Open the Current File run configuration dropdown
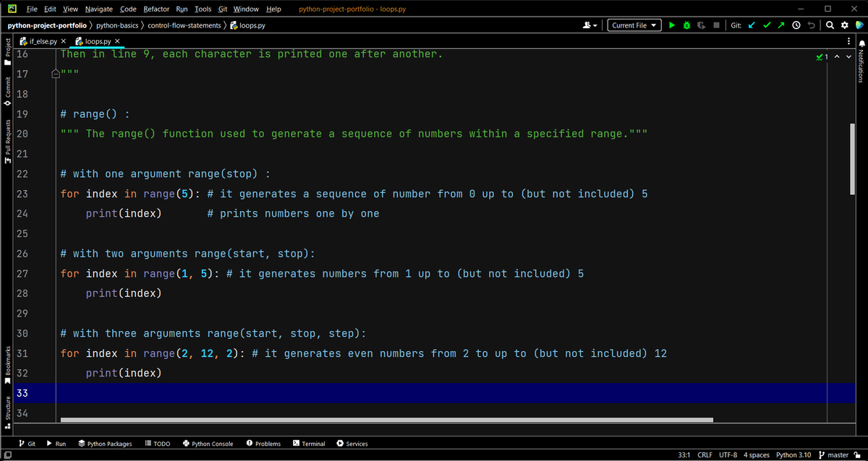 pyautogui.click(x=633, y=25)
